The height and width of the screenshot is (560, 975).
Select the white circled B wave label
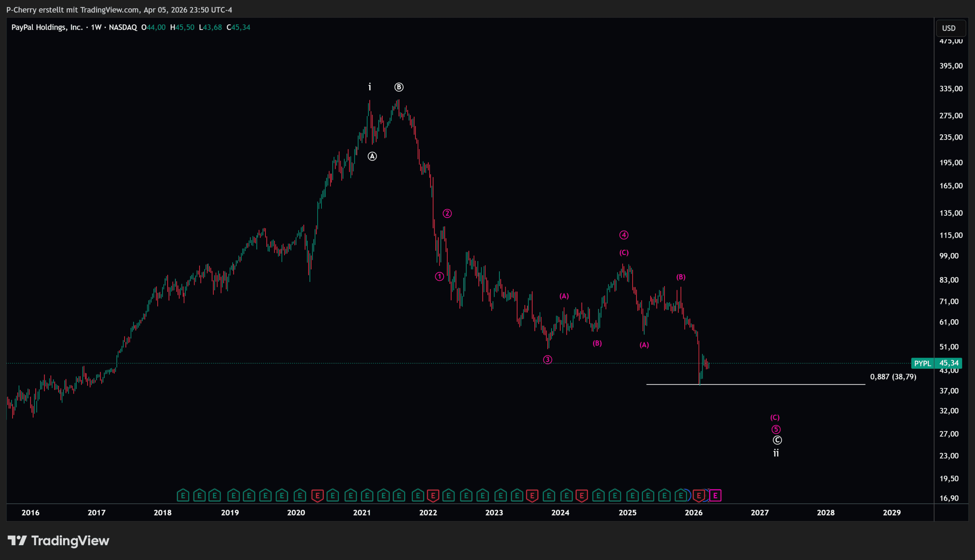[399, 87]
